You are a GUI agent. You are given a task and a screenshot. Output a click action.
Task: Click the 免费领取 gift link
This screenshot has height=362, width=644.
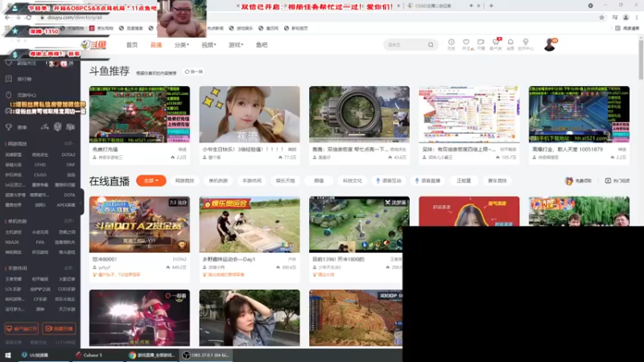tap(578, 180)
